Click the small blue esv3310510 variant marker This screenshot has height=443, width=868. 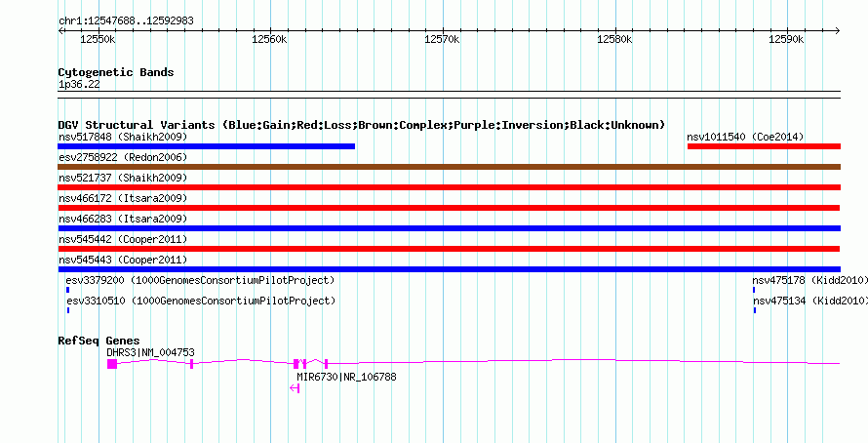(x=68, y=310)
